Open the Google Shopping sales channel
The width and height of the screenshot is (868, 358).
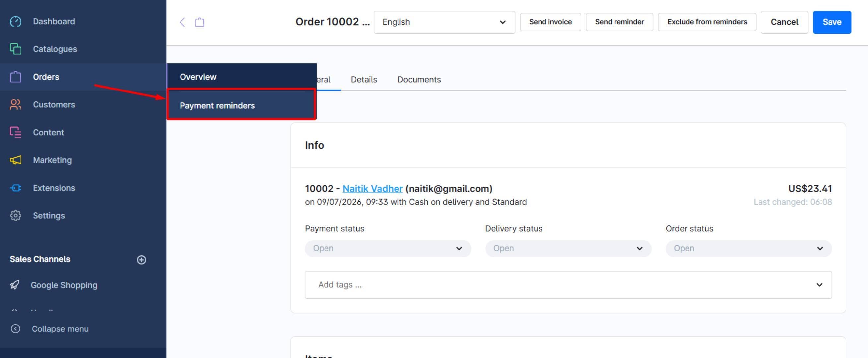point(64,285)
